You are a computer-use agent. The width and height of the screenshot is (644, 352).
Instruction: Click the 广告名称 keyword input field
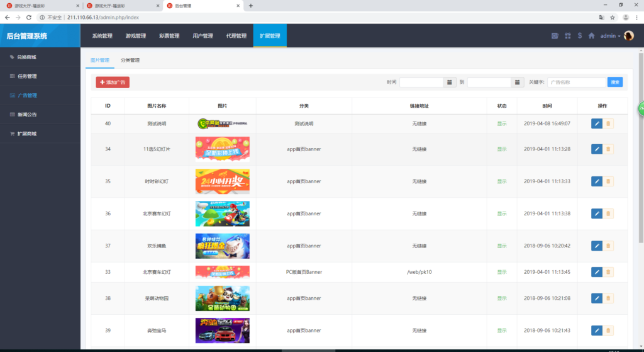(x=576, y=82)
